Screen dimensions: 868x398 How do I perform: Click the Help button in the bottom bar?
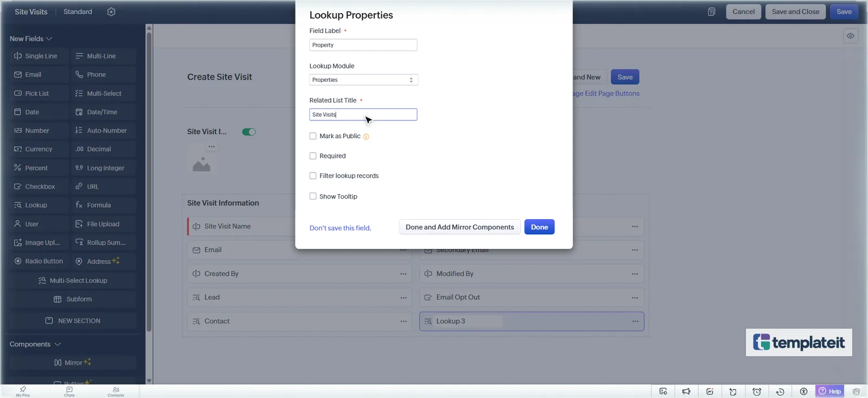[x=830, y=391]
